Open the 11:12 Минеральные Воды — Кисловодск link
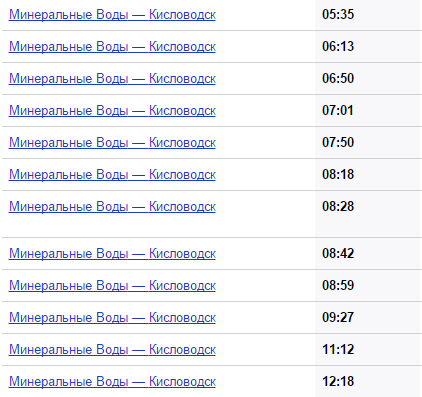 pos(112,350)
